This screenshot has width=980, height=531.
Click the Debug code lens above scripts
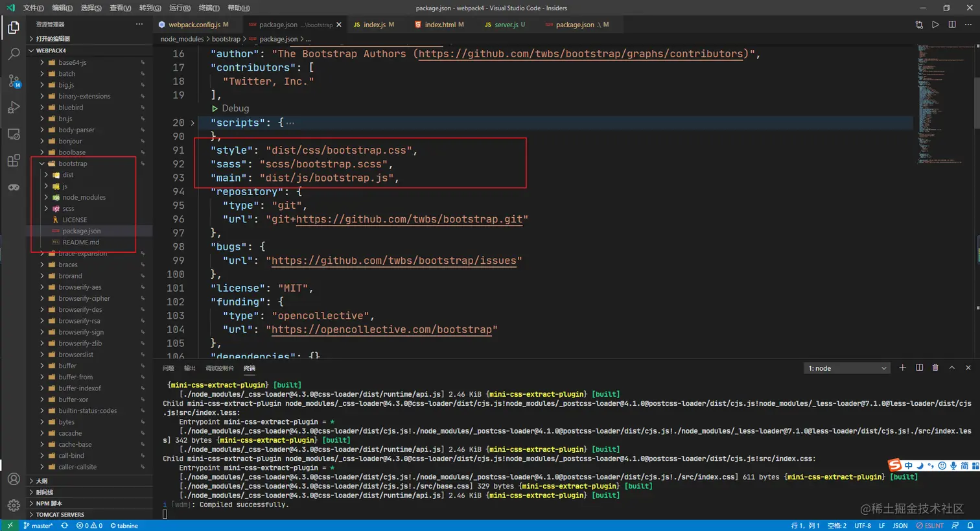pos(231,108)
